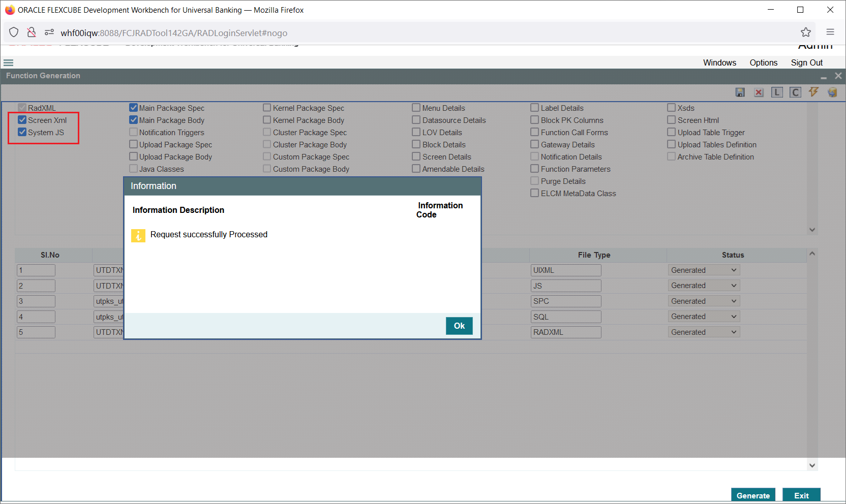Click Sign Out in the top menu
This screenshot has width=846, height=504.
(x=806, y=62)
